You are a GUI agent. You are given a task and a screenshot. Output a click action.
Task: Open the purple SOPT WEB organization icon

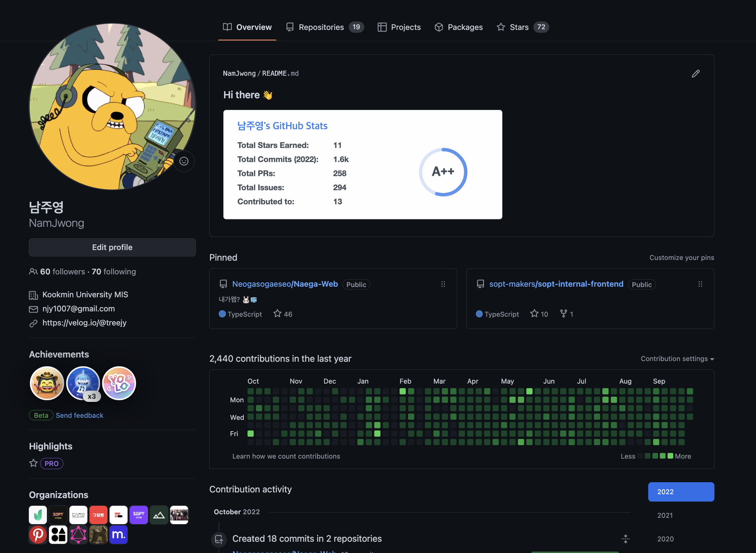click(x=139, y=515)
